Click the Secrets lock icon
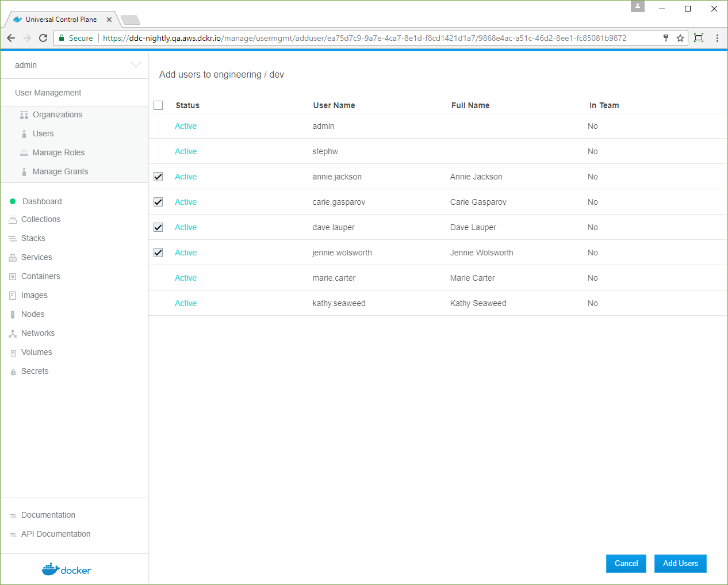The width and height of the screenshot is (728, 585). 13,372
